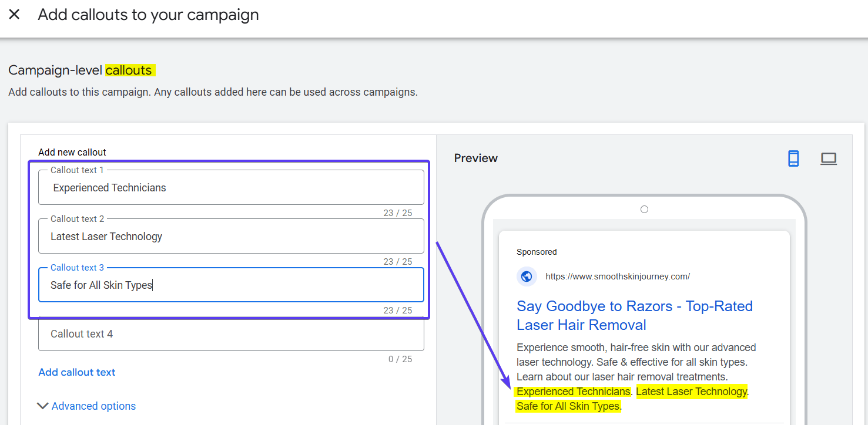Switch preview to desktop laptop view
This screenshot has height=425, width=868.
pos(829,158)
